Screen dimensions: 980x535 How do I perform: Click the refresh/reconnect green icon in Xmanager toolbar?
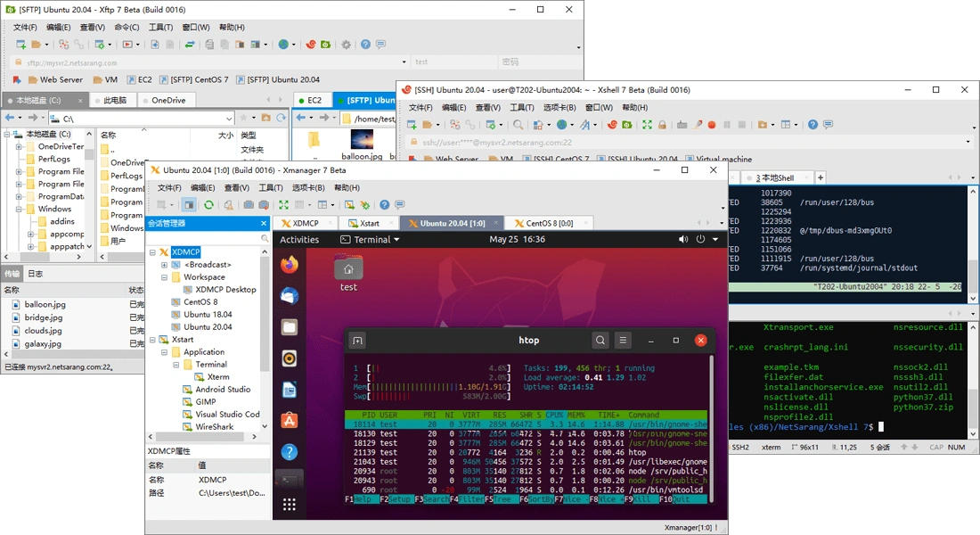click(x=208, y=204)
